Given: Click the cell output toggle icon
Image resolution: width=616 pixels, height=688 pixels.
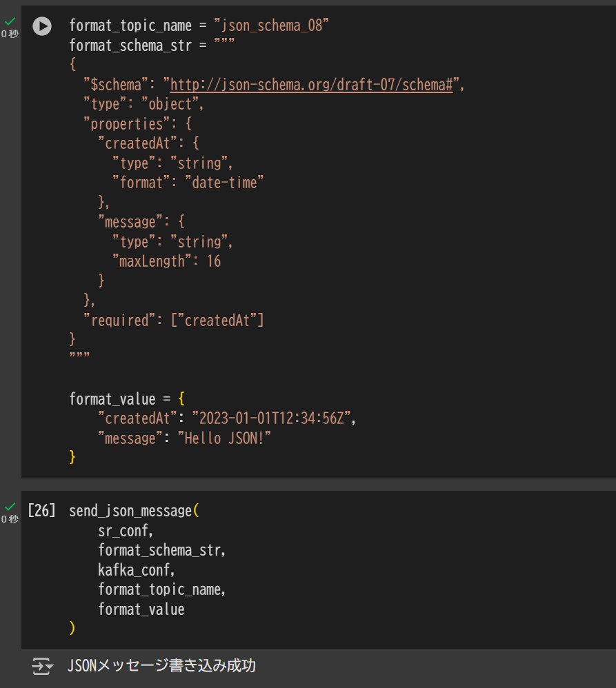Looking at the screenshot, I should [x=42, y=666].
